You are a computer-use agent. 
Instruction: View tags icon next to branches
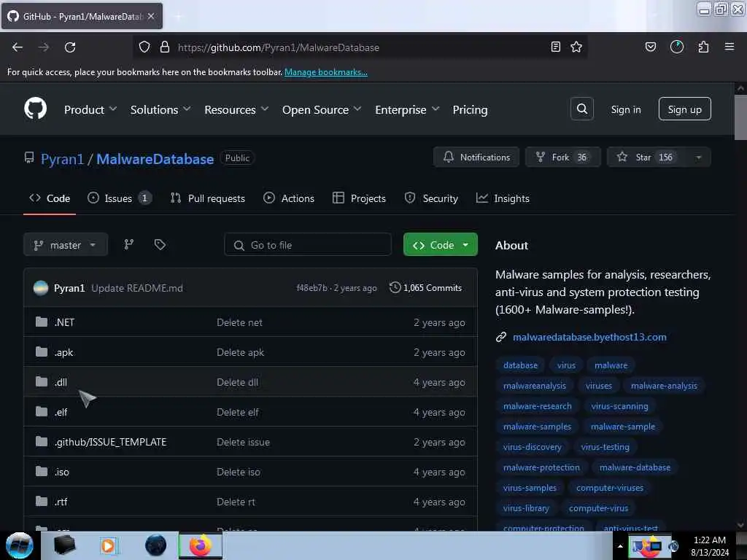[x=160, y=245]
